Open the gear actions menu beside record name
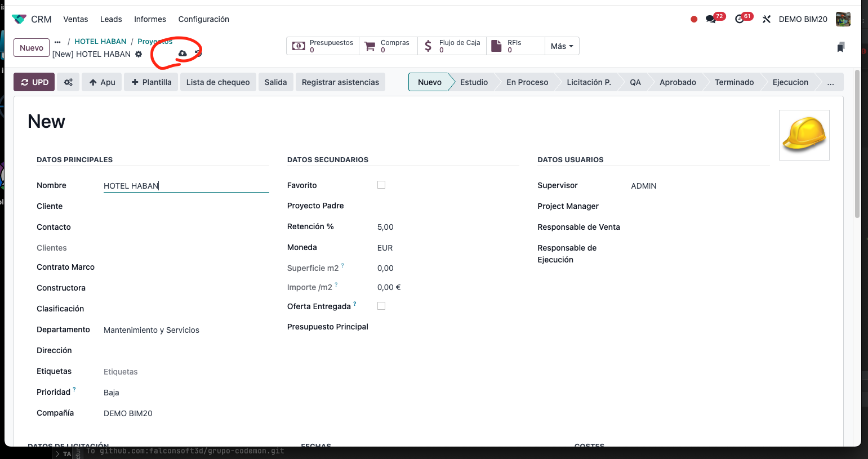The width and height of the screenshot is (868, 459). (139, 54)
